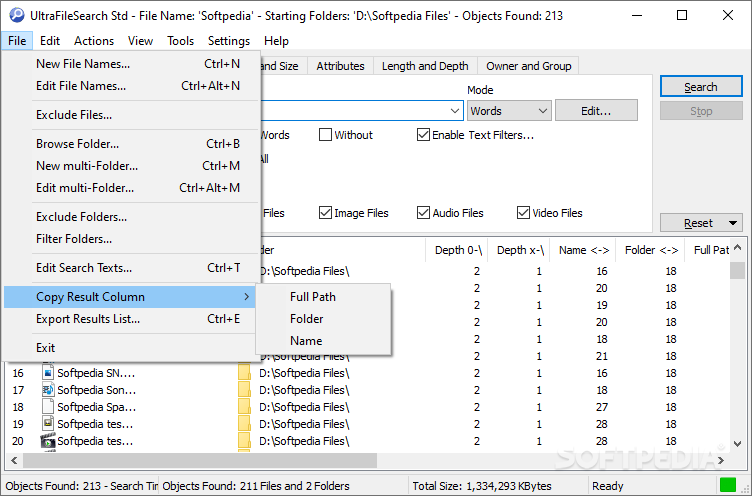Click the file icon for row 19
This screenshot has height=496, width=752.
coord(48,424)
